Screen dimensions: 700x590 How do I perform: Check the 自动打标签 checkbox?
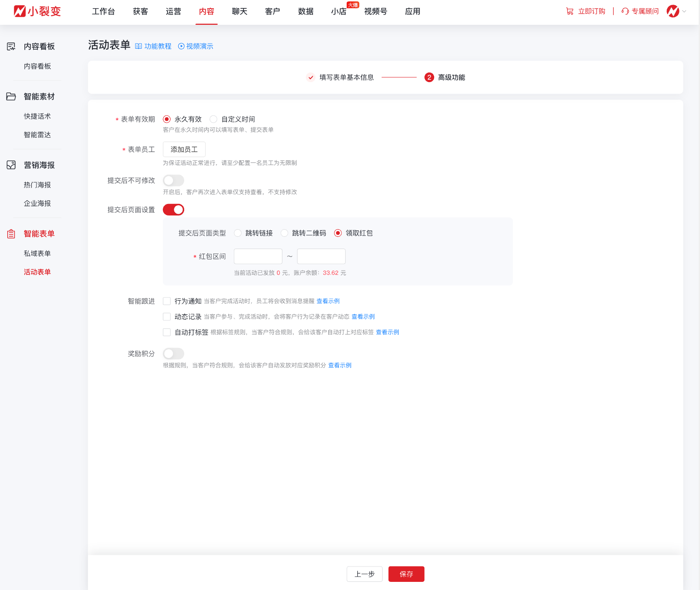167,332
